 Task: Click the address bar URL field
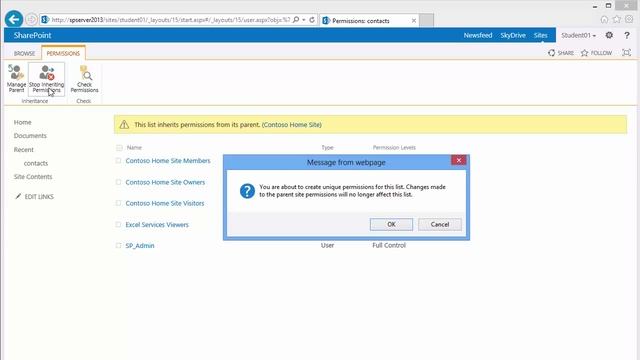pyautogui.click(x=171, y=20)
